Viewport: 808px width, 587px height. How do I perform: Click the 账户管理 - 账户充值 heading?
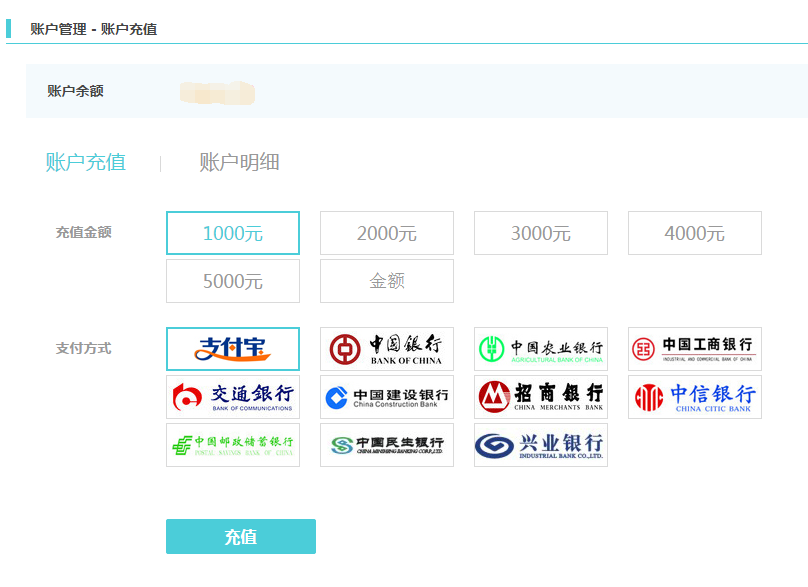(x=93, y=29)
